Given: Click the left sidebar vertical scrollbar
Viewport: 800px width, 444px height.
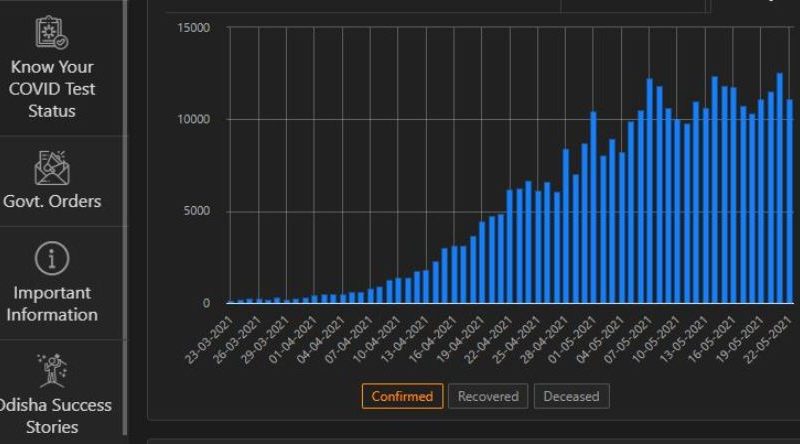Looking at the screenshot, I should coord(125,220).
